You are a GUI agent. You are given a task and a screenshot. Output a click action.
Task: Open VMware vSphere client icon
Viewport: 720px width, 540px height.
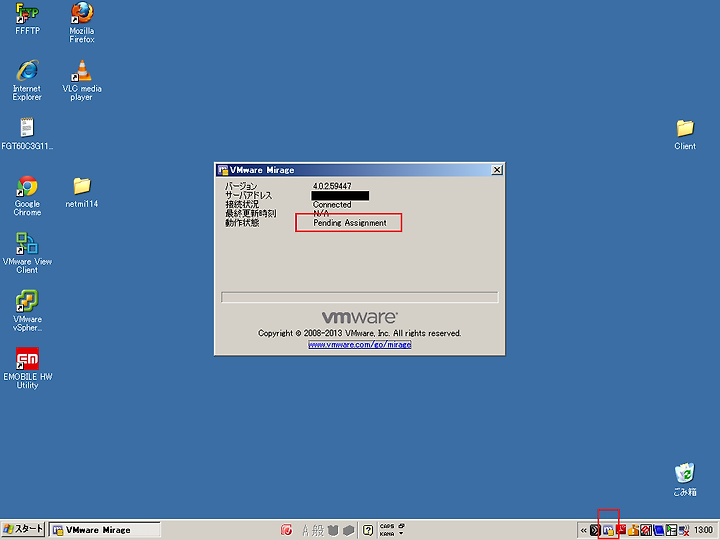click(x=27, y=311)
